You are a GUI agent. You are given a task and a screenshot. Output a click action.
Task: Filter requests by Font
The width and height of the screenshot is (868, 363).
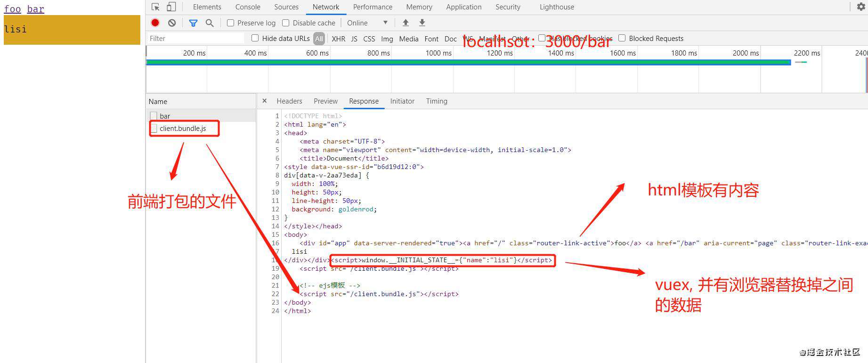click(x=431, y=39)
